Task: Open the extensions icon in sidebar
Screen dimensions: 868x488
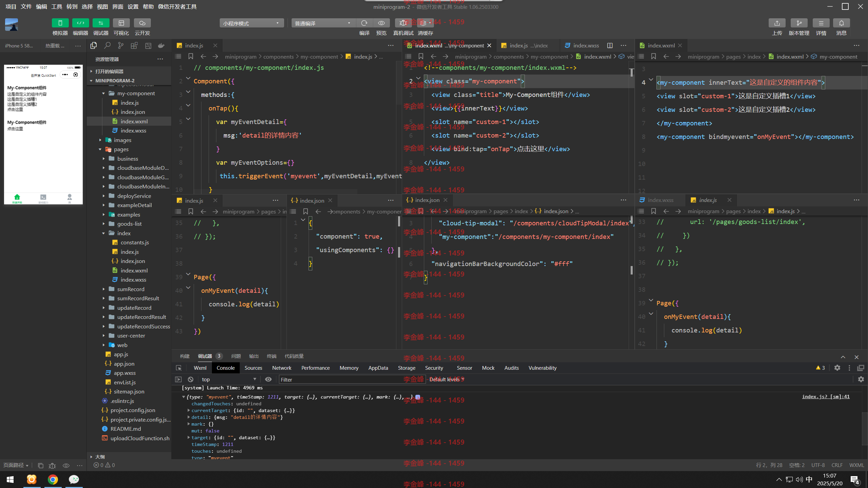Action: [134, 45]
